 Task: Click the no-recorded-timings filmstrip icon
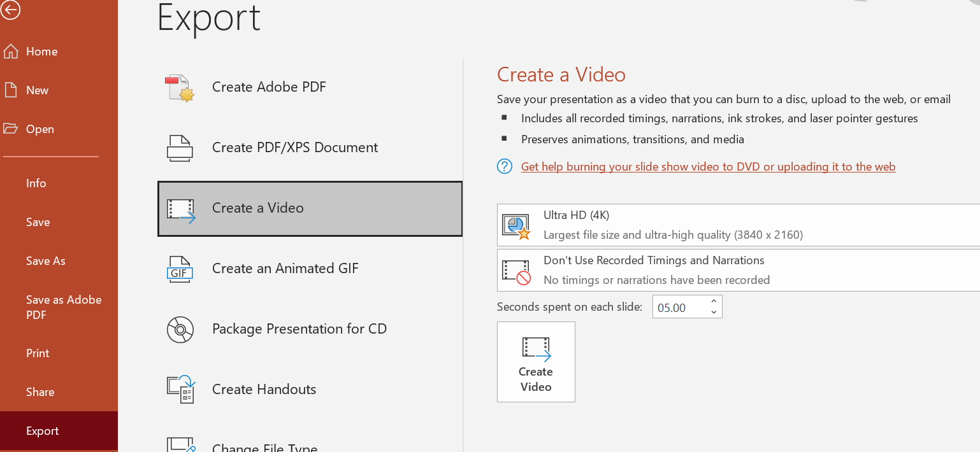pyautogui.click(x=516, y=271)
